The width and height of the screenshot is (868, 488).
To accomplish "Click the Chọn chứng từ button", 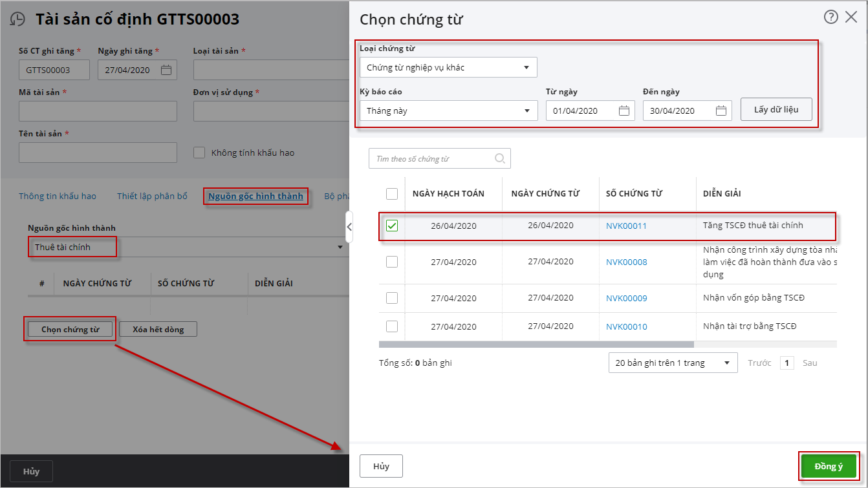I will tap(71, 329).
